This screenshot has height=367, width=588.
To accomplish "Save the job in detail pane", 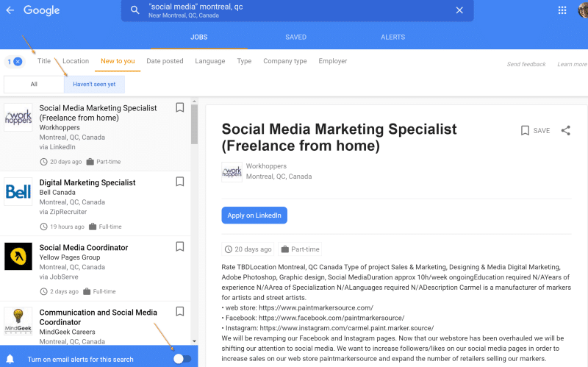I will click(x=536, y=131).
